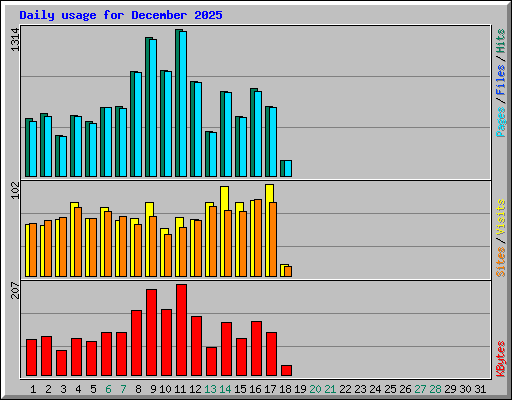Click day 11 on the x-axis
This screenshot has width=512, height=400.
(180, 389)
